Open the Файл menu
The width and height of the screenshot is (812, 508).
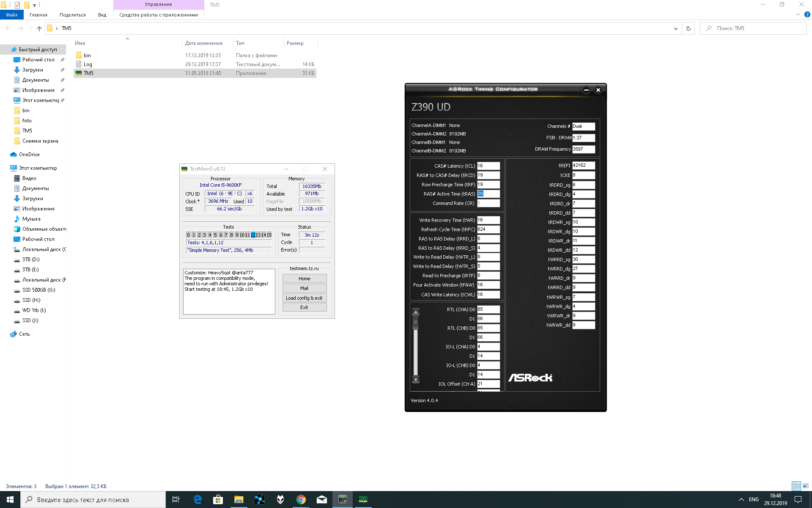[x=11, y=15]
